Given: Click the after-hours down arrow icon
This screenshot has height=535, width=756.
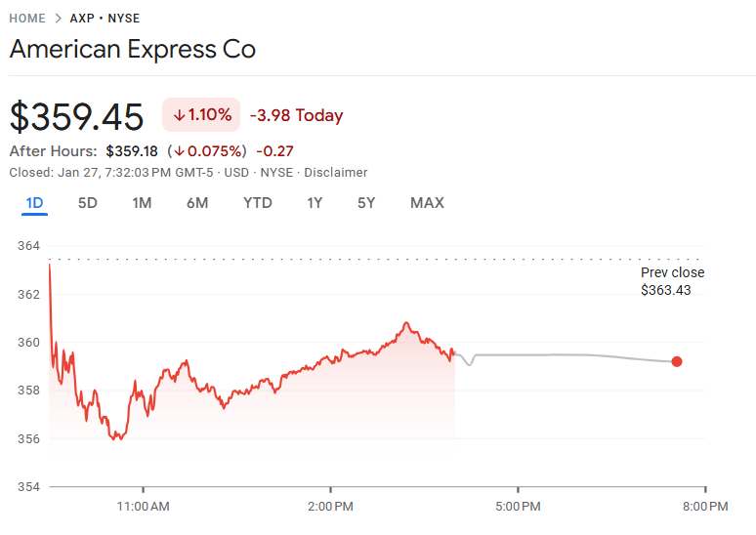Looking at the screenshot, I should tap(179, 151).
